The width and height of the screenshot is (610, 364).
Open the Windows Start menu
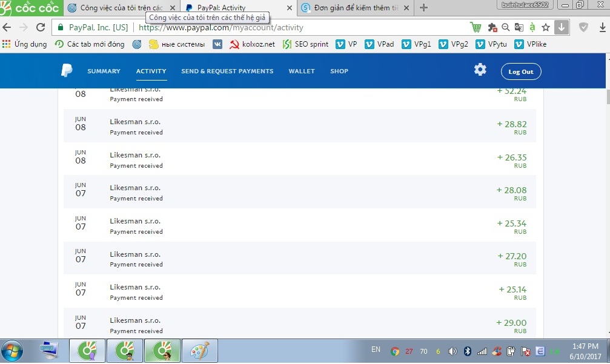pos(12,351)
